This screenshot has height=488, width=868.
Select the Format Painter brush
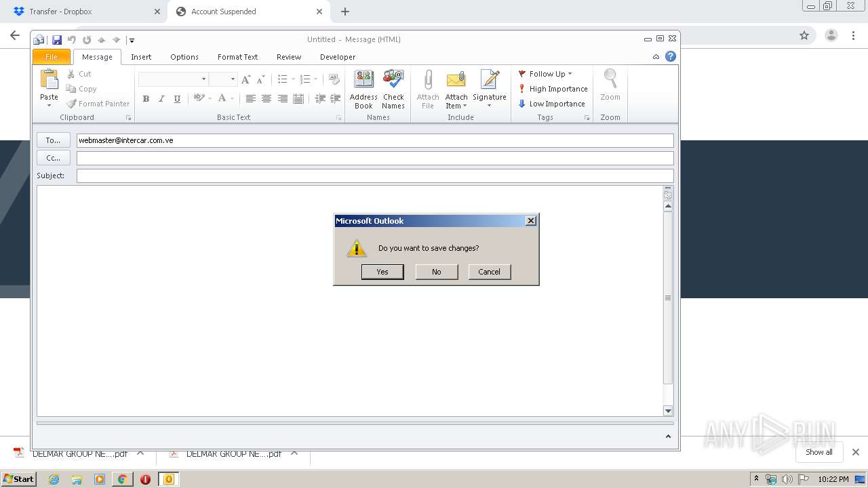71,104
